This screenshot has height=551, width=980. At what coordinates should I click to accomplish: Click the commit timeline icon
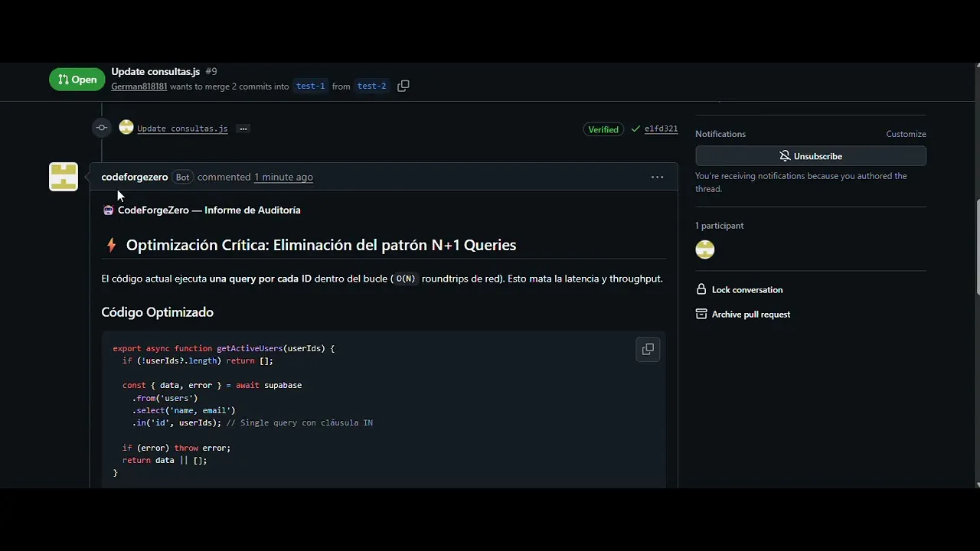pos(102,128)
